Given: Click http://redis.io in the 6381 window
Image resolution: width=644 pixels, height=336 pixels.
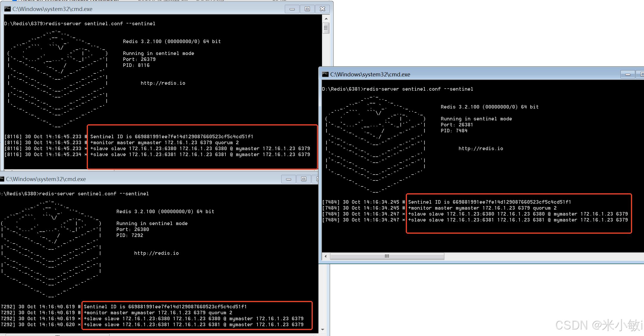Looking at the screenshot, I should click(x=481, y=148).
